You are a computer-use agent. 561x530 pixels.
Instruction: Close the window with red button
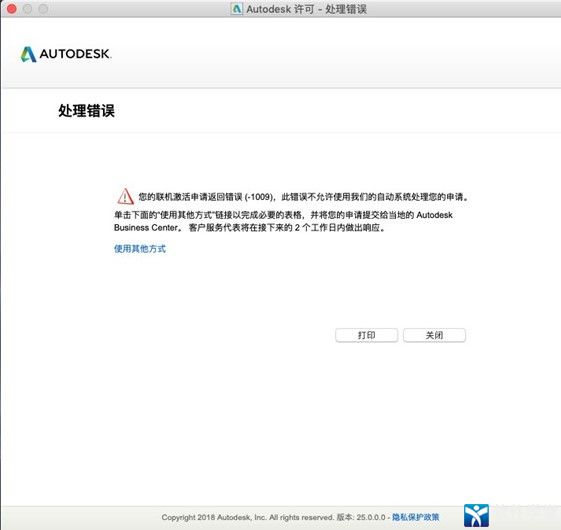[12, 9]
